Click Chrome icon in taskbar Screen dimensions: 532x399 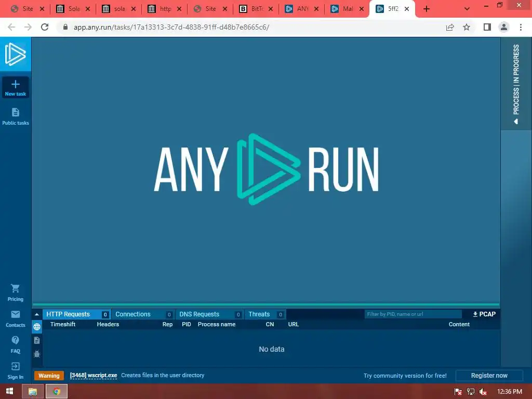pos(57,391)
